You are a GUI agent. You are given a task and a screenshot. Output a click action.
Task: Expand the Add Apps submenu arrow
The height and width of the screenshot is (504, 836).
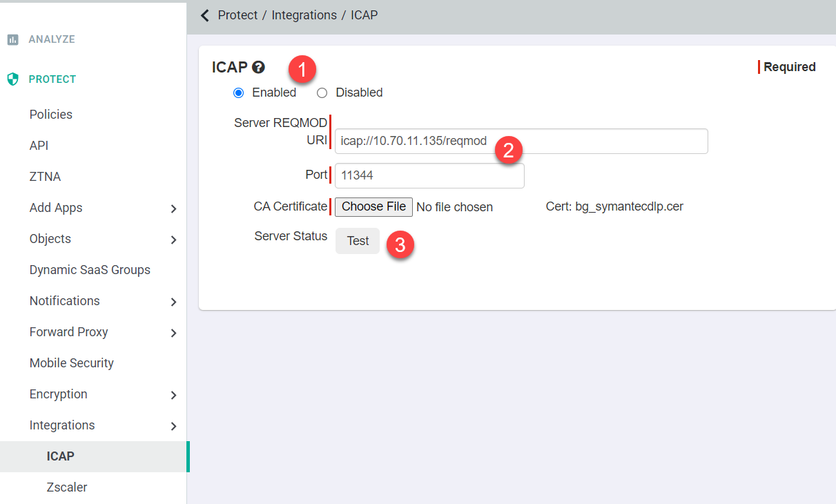point(173,209)
